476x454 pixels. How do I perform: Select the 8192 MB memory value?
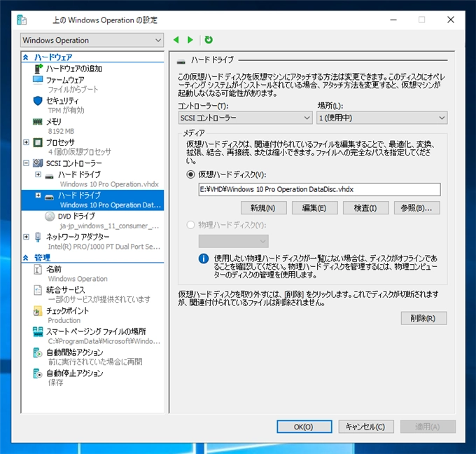61,131
